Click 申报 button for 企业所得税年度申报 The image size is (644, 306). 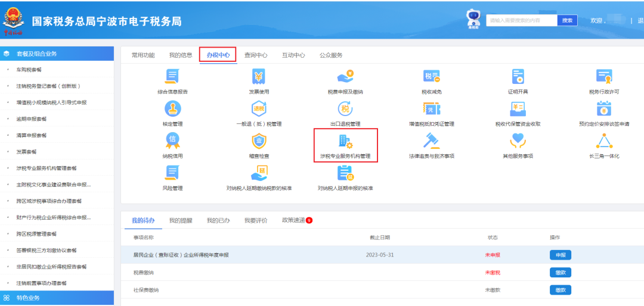pos(560,255)
